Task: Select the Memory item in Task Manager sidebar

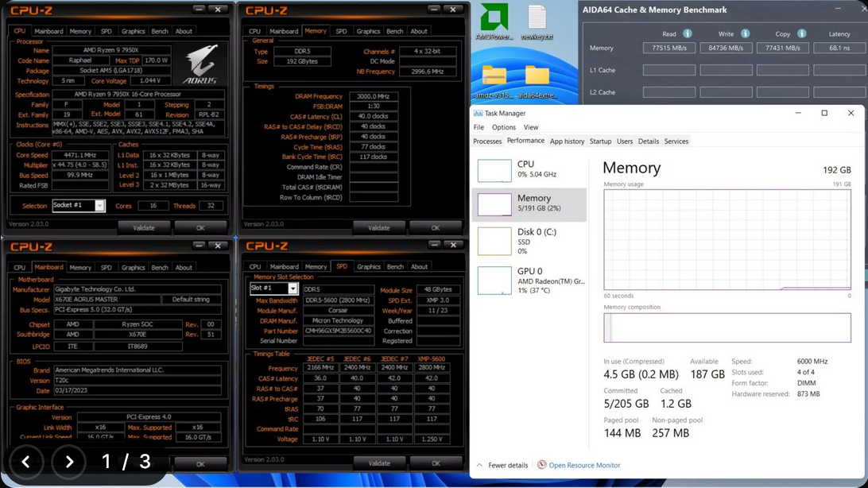Action: tap(529, 204)
